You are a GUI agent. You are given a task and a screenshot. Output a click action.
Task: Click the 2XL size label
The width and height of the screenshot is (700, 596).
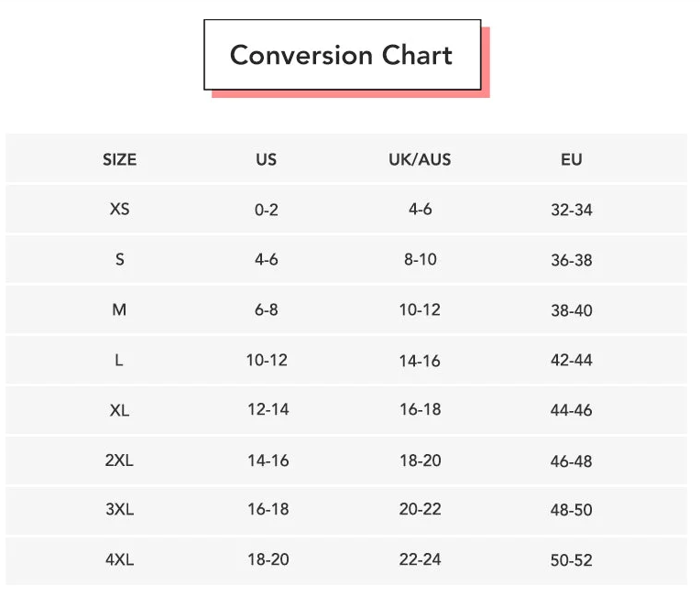(x=119, y=461)
